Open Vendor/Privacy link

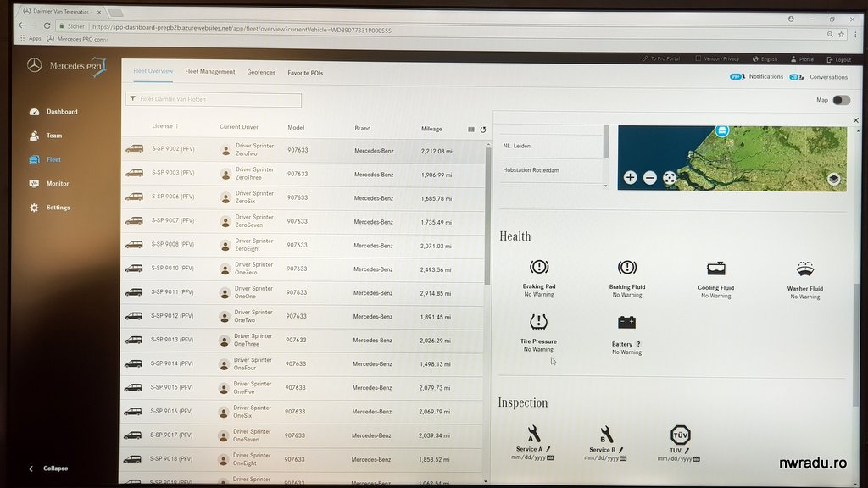coord(717,58)
